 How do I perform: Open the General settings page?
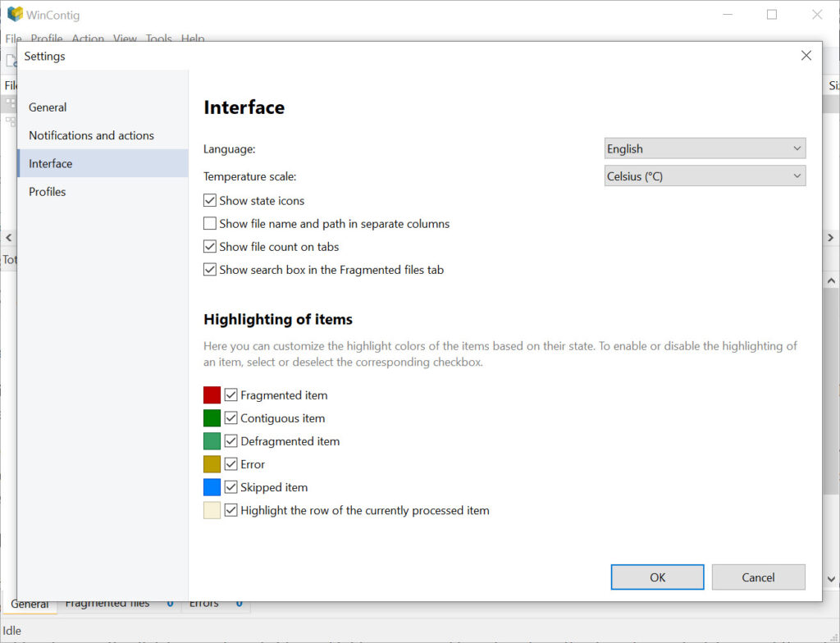pos(103,107)
